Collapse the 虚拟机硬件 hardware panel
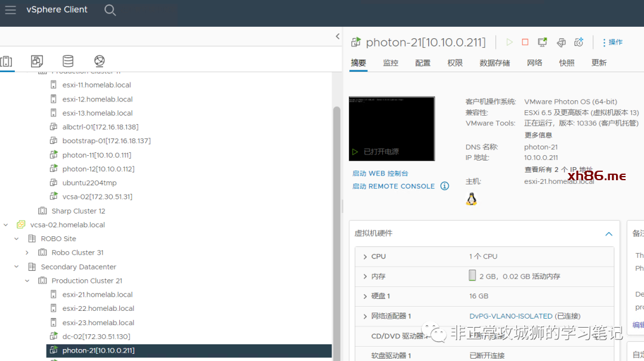This screenshot has height=361, width=644. [x=609, y=234]
